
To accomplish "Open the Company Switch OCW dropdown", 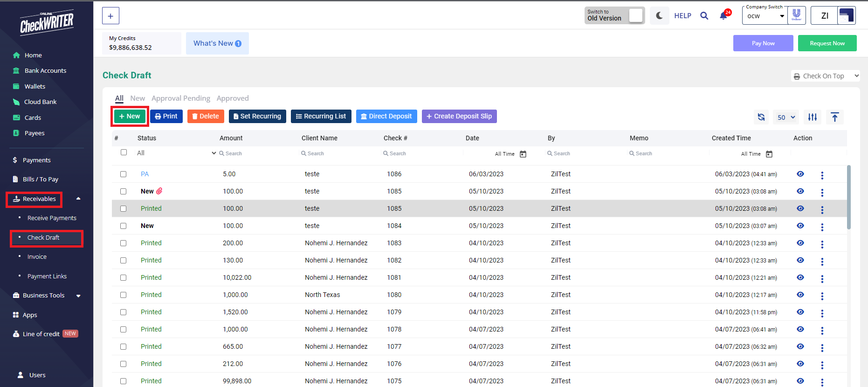I will click(x=765, y=16).
